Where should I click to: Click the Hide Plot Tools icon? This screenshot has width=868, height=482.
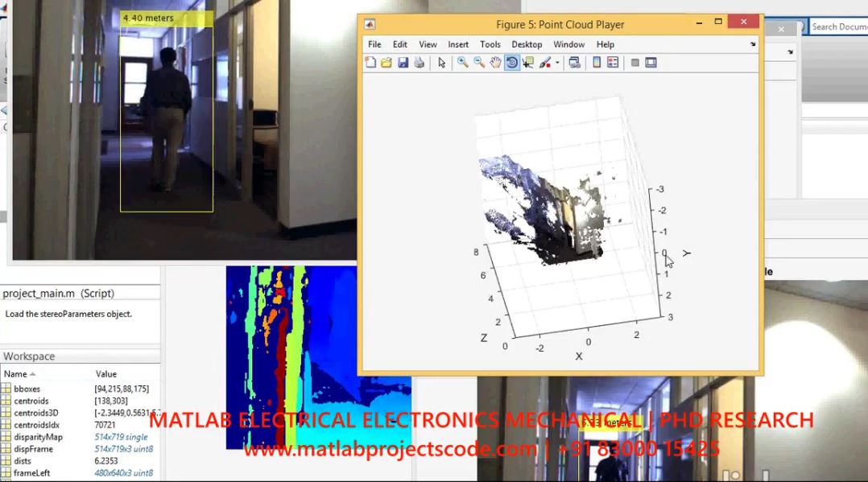click(635, 63)
